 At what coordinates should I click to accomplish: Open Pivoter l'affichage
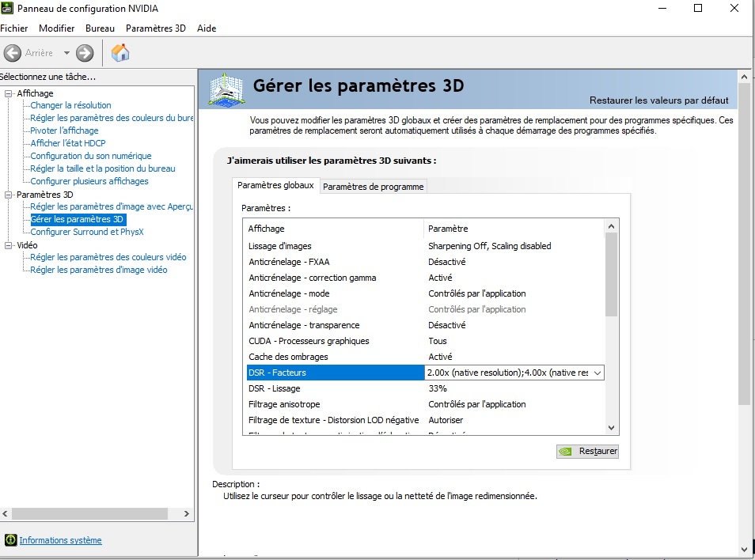click(x=65, y=131)
